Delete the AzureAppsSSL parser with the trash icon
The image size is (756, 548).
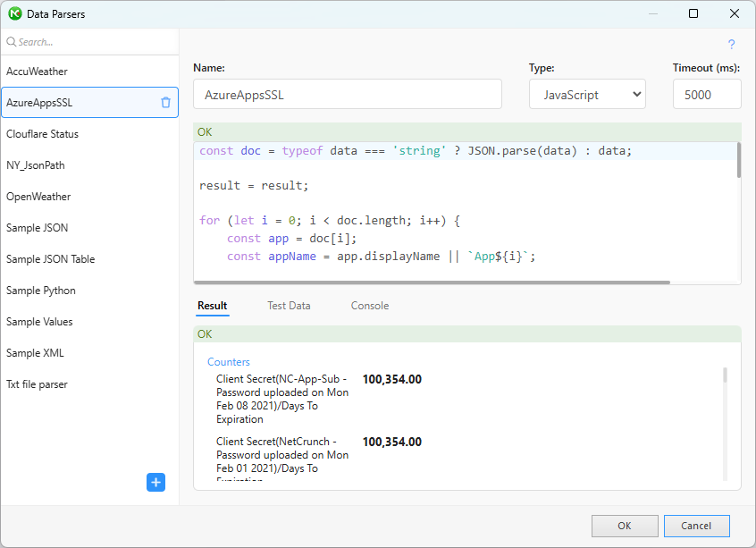pyautogui.click(x=165, y=102)
